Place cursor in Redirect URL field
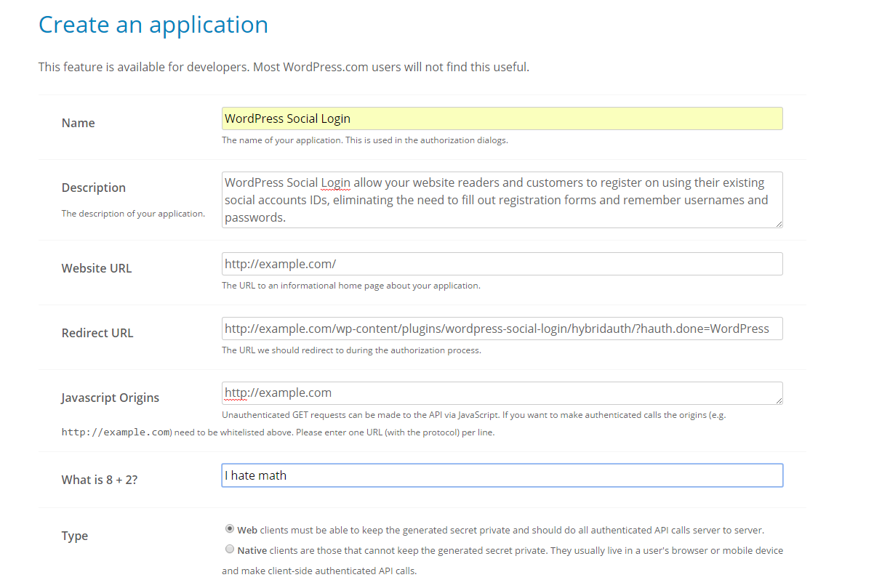 click(x=502, y=329)
